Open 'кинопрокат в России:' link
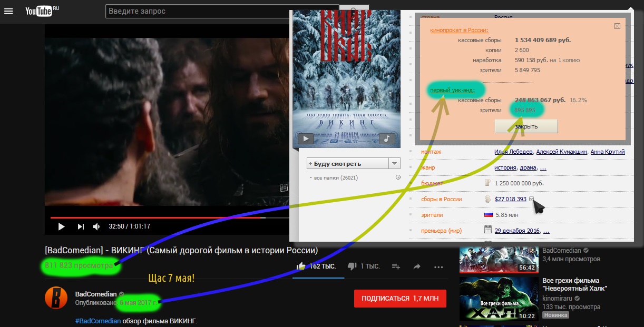The image size is (644, 327). point(459,30)
